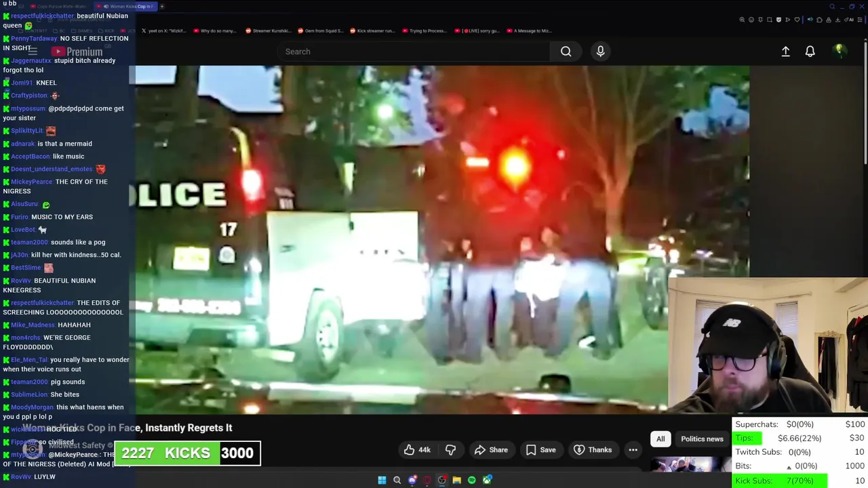The width and height of the screenshot is (868, 488).
Task: Open a new browser tab with plus
Action: 162,6
